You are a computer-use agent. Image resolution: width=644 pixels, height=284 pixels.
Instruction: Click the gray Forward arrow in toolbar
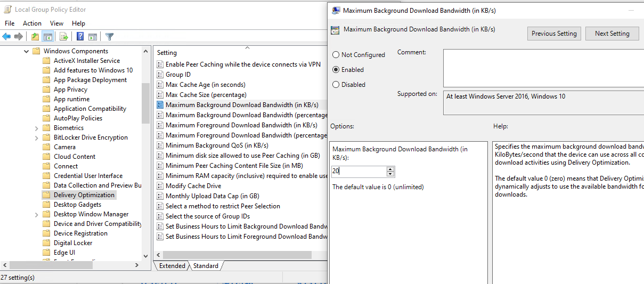19,37
